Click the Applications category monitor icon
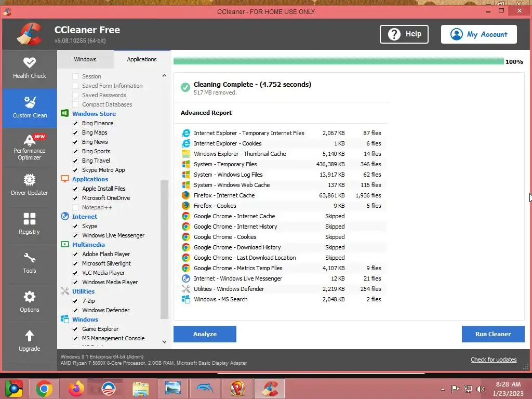The width and height of the screenshot is (532, 399). pos(64,179)
